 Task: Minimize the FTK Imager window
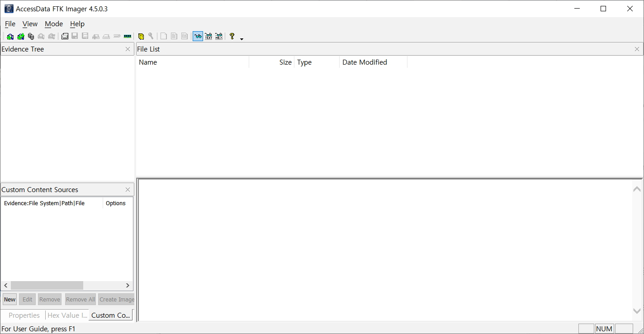coord(577,9)
